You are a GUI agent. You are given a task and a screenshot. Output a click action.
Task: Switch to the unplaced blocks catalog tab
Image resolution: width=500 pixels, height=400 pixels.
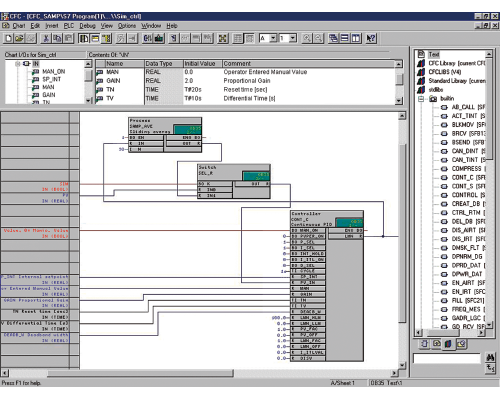461,344
